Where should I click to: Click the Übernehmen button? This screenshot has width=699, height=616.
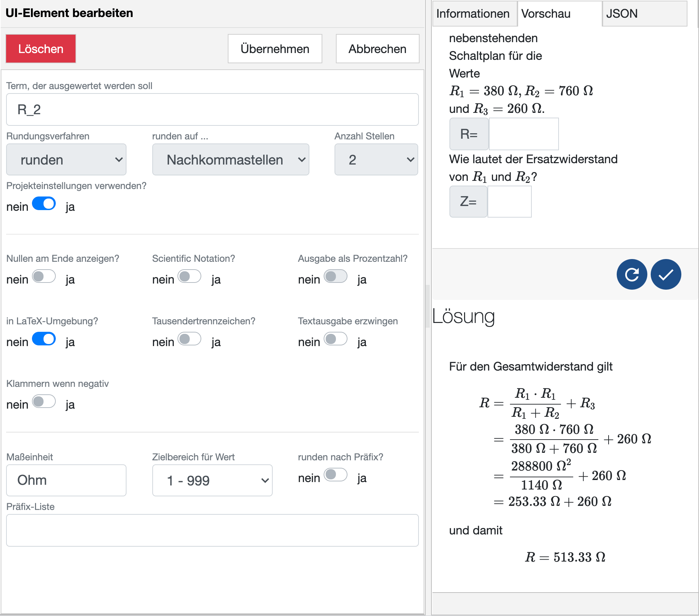tap(275, 49)
